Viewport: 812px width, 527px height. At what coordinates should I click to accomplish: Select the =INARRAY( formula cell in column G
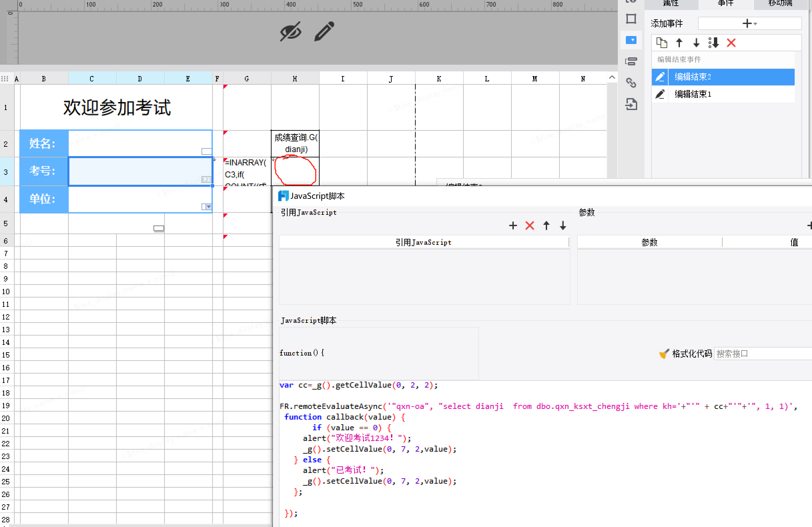coord(247,172)
